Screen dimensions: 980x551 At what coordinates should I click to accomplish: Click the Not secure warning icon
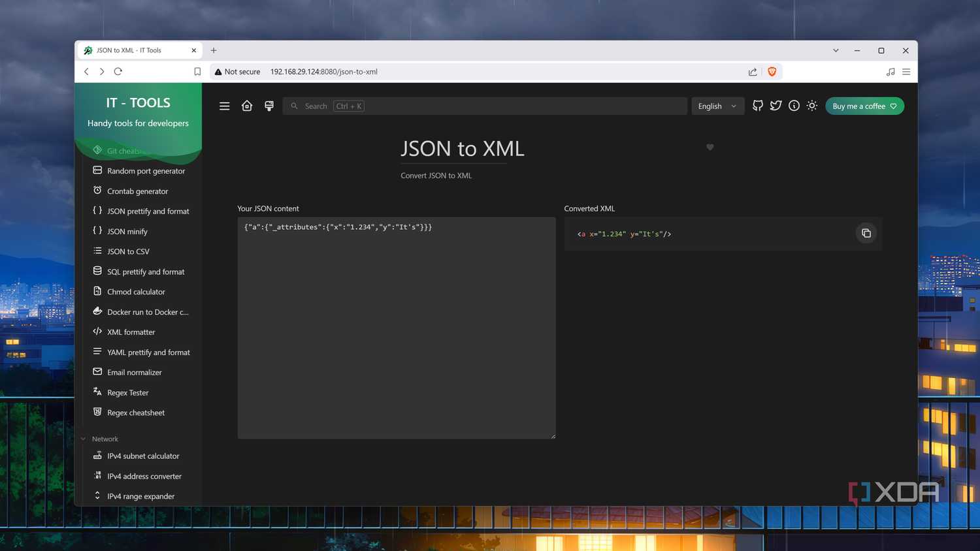click(218, 72)
